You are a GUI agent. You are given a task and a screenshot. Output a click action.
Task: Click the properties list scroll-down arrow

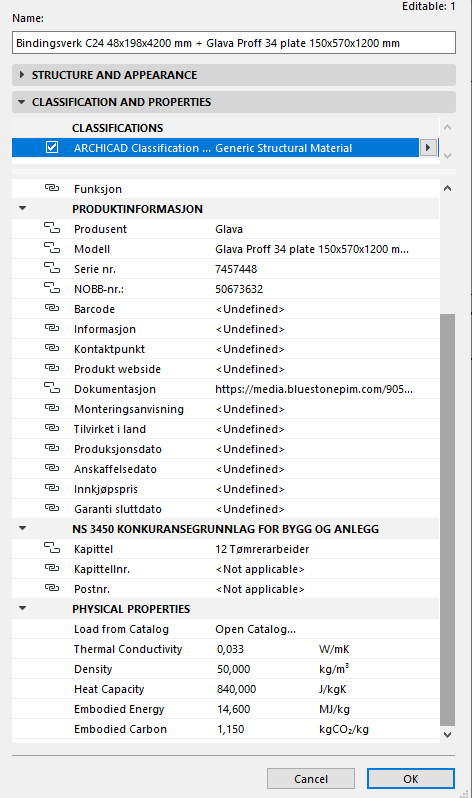pyautogui.click(x=448, y=734)
